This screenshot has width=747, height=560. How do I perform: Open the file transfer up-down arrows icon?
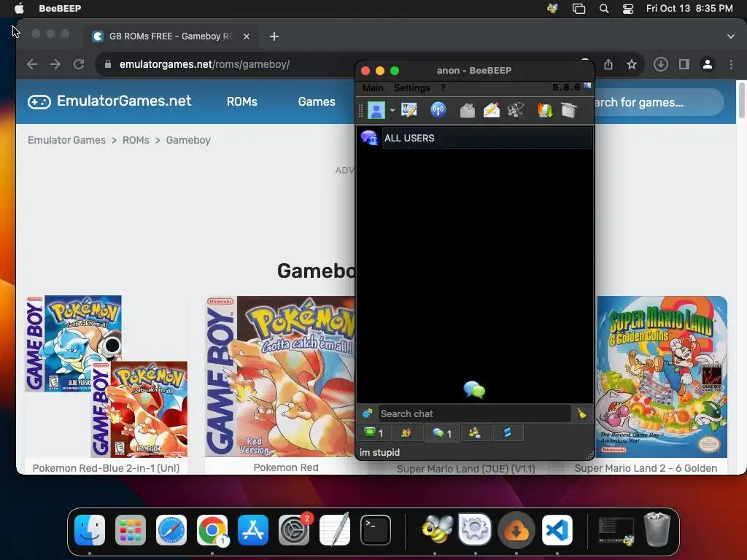(x=544, y=110)
